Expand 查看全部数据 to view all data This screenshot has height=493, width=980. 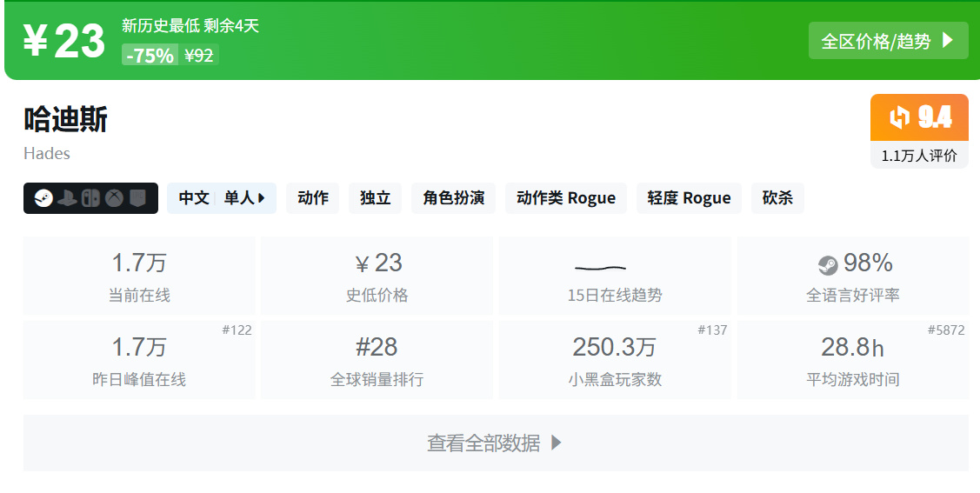pyautogui.click(x=496, y=443)
